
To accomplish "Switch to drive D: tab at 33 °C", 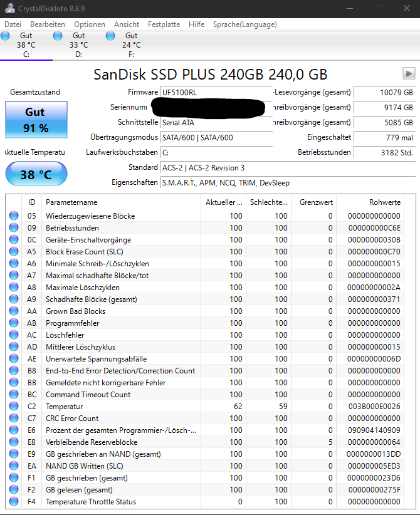I will coord(79,45).
